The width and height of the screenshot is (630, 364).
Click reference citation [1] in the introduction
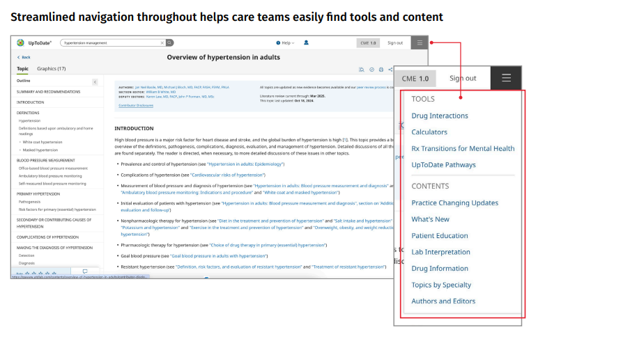(x=345, y=140)
